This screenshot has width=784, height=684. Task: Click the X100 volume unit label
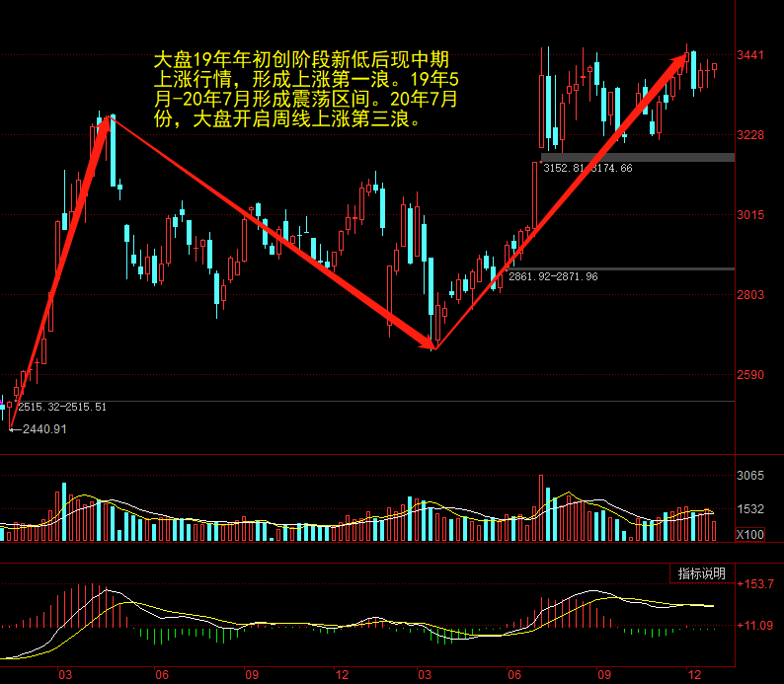click(752, 534)
